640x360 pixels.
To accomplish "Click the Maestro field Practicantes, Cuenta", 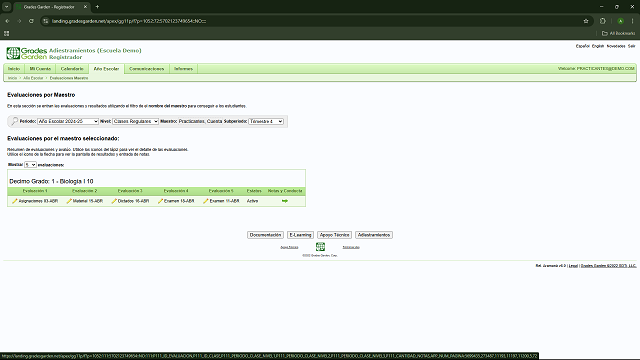I will pos(200,121).
